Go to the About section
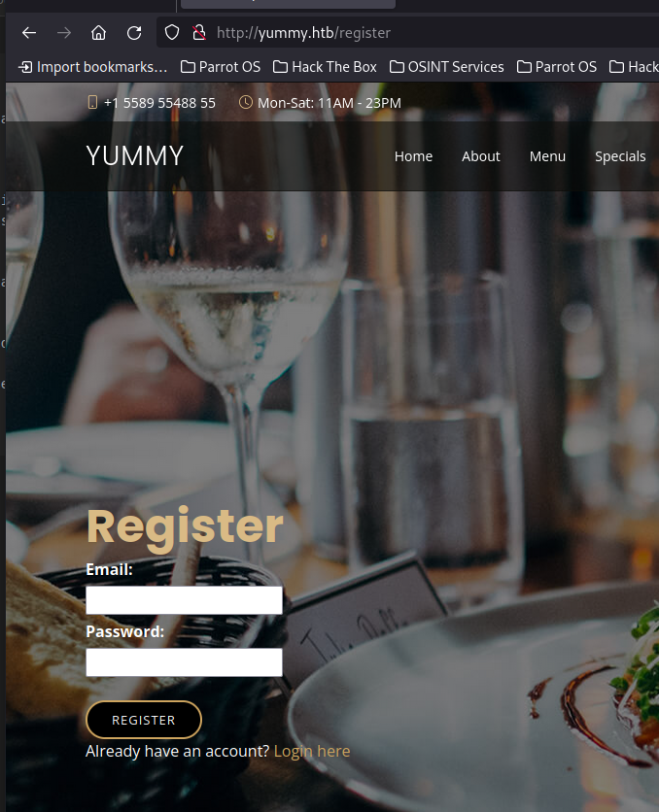659x812 pixels. [481, 156]
